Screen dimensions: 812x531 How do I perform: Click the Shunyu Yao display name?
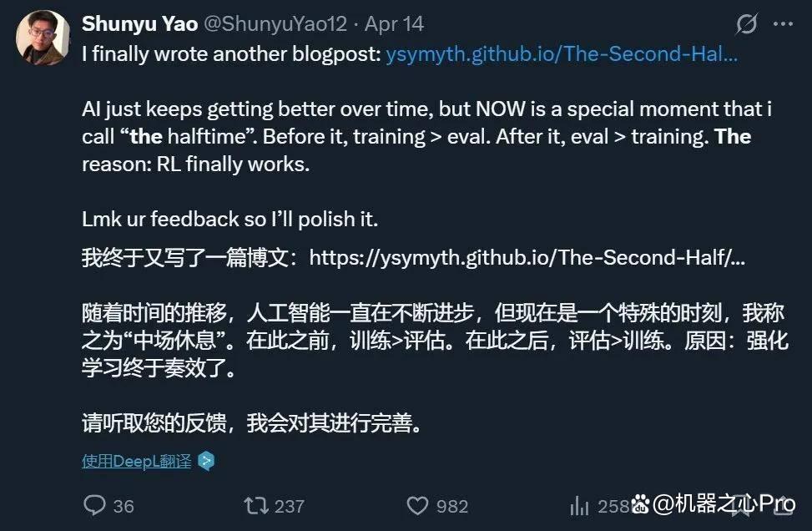140,24
